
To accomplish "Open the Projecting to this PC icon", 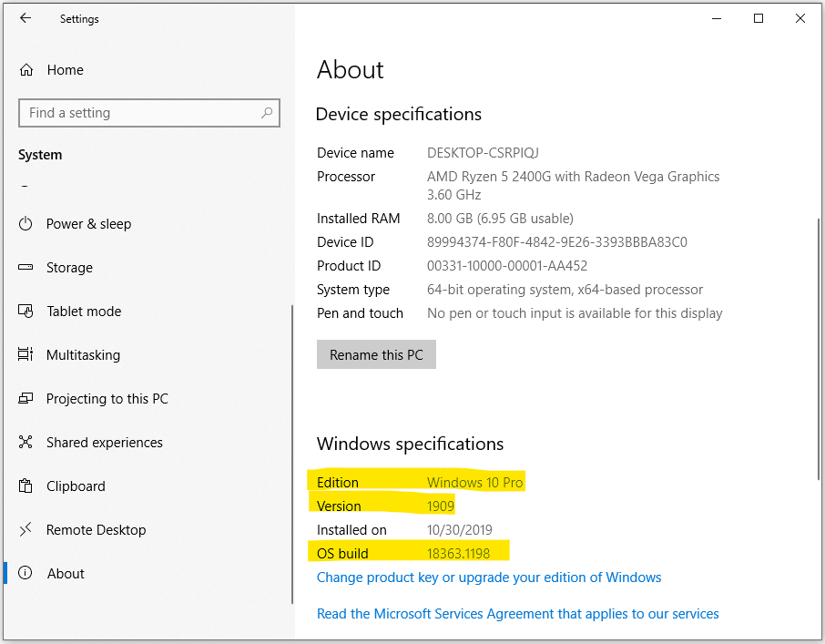I will (x=25, y=398).
